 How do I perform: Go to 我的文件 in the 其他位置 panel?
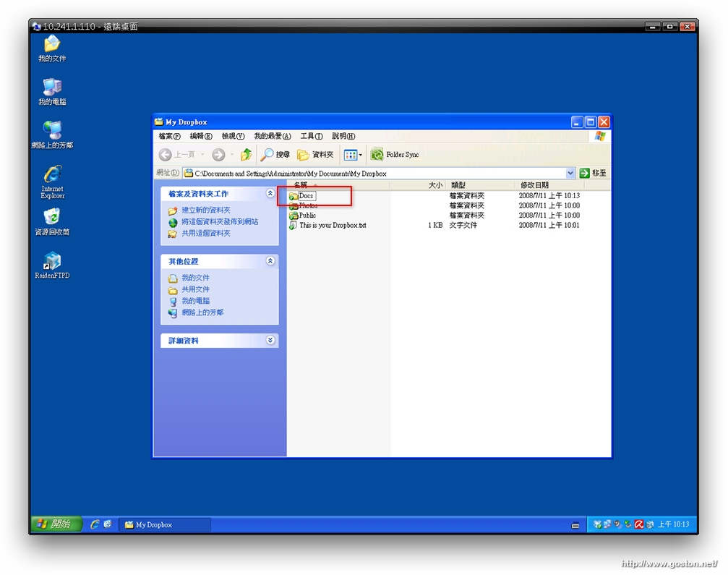(195, 278)
